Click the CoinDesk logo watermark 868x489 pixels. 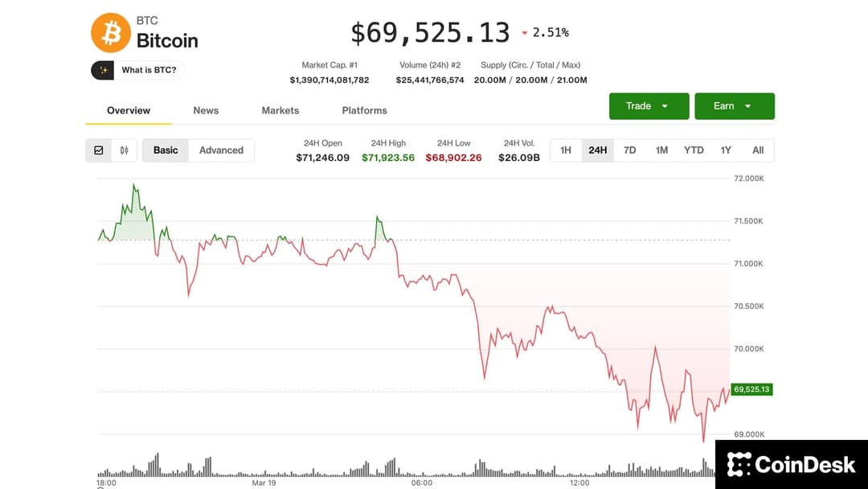[x=791, y=464]
